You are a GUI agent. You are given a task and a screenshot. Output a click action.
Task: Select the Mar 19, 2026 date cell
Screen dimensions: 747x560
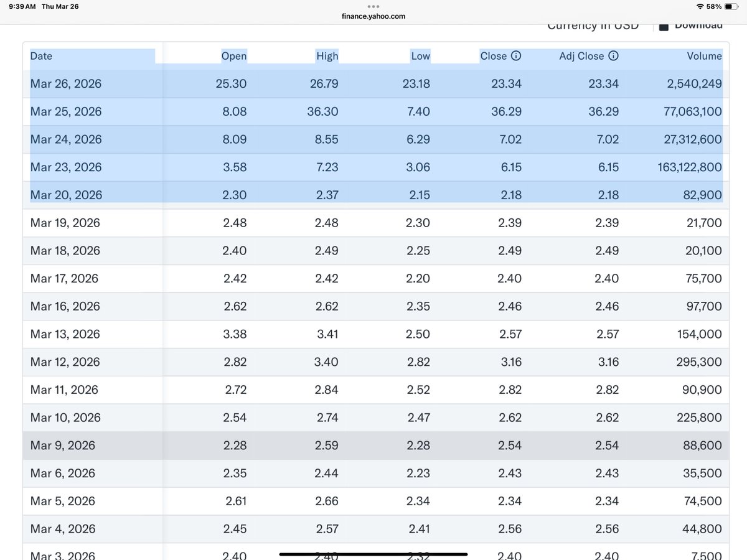point(65,223)
